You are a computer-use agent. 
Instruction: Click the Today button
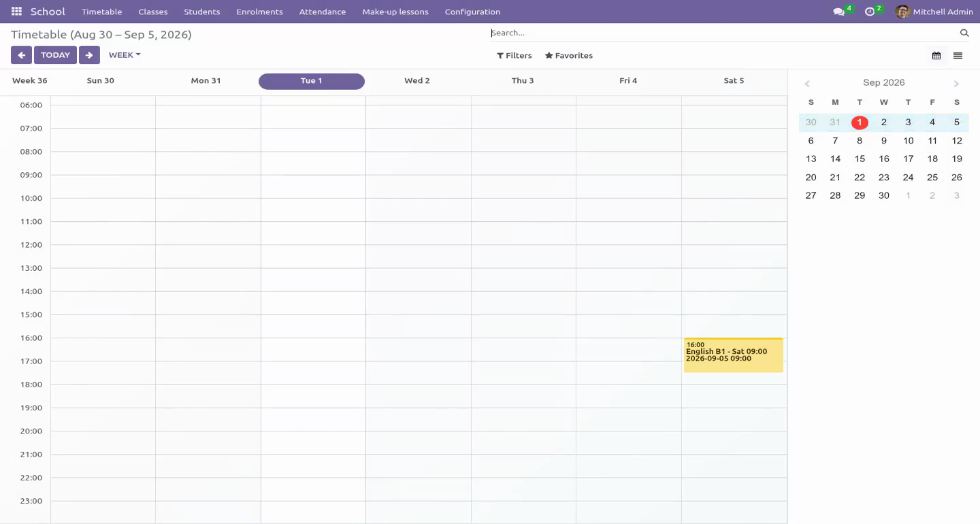point(55,55)
